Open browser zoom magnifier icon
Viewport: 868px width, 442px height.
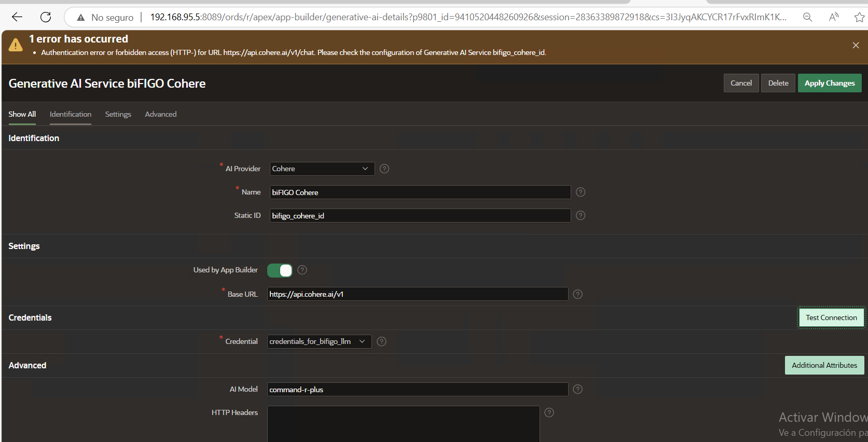807,17
